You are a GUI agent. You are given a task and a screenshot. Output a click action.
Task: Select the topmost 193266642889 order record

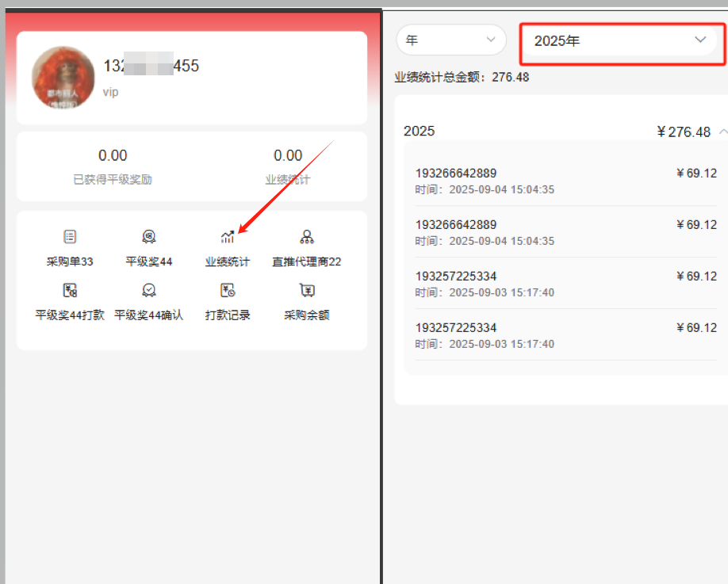(x=565, y=181)
